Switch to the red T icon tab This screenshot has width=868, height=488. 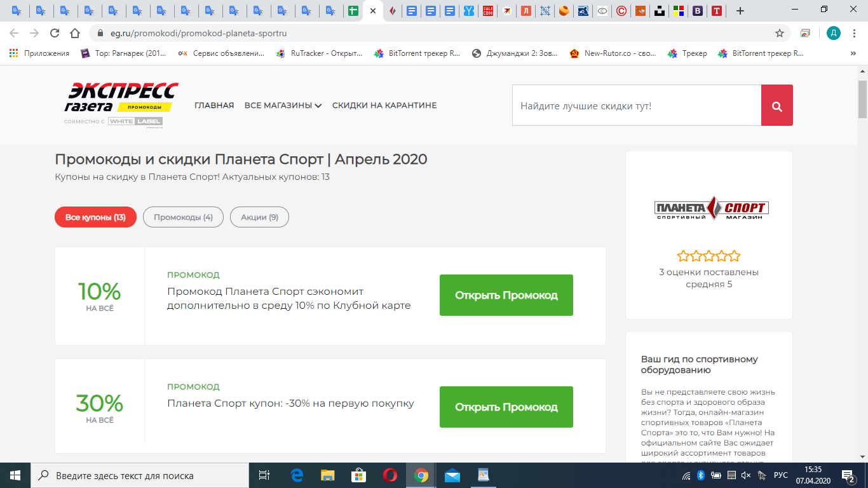click(717, 11)
